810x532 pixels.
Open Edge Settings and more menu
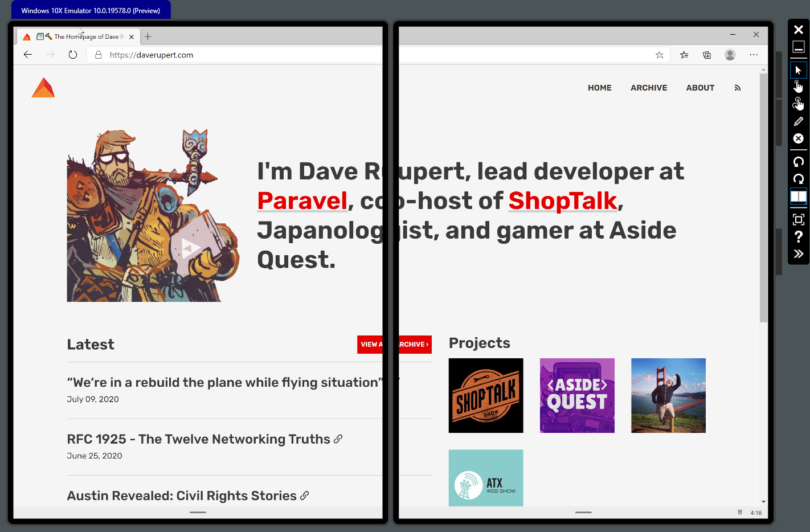coord(754,55)
